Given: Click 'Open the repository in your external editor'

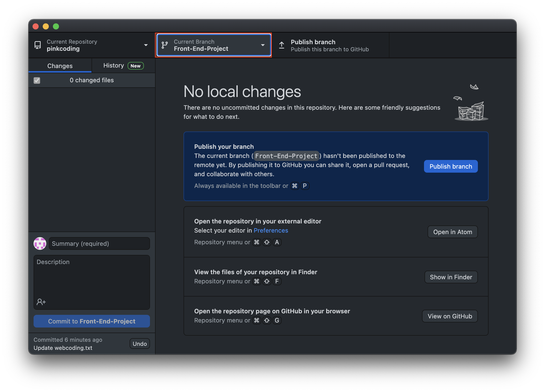Looking at the screenshot, I should [258, 221].
